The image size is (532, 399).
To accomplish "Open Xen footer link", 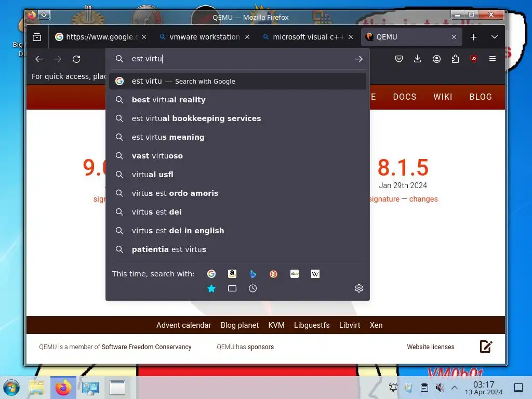I will click(x=376, y=325).
